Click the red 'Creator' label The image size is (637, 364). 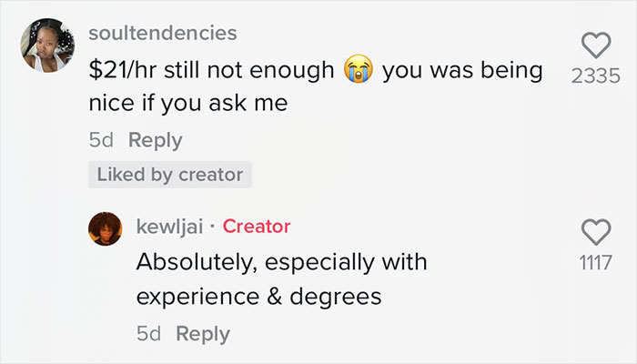click(257, 226)
